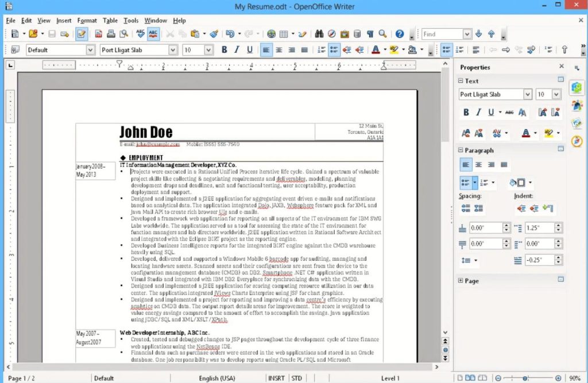This screenshot has height=383, width=588.
Task: Open the toolbar font size dropdown
Action: point(208,50)
